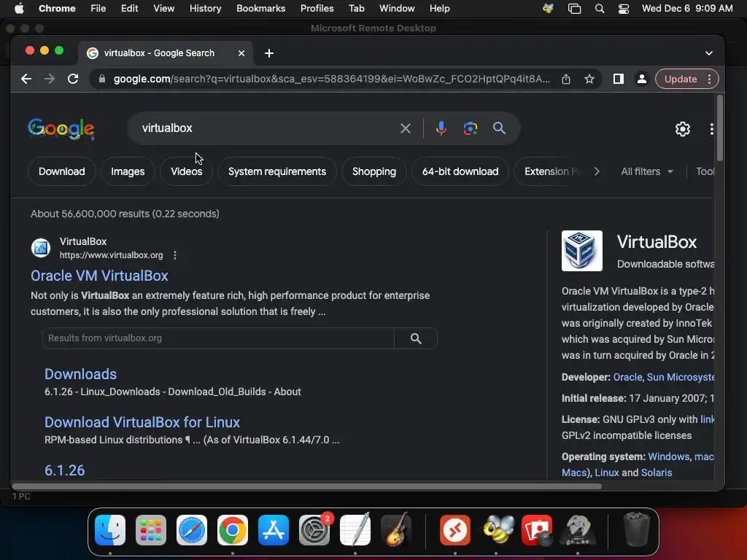Clear the search box with X
Viewport: 747px width, 560px height.
406,128
